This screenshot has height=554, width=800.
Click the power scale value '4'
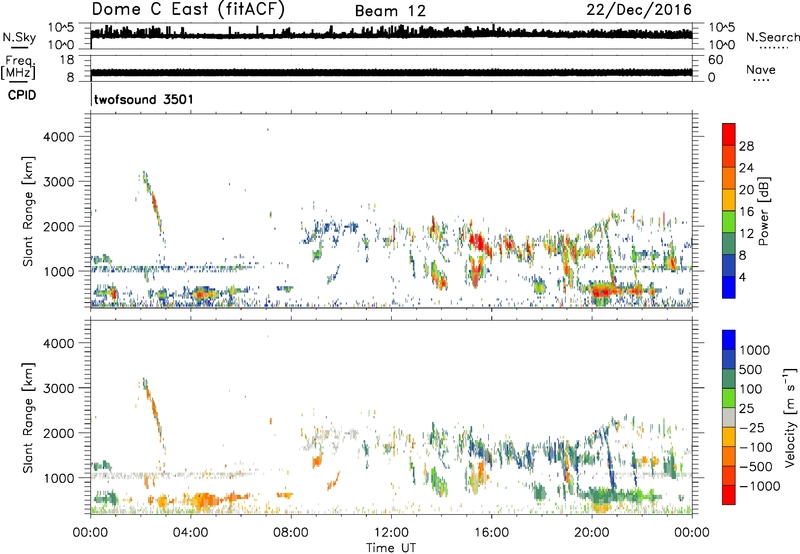742,277
